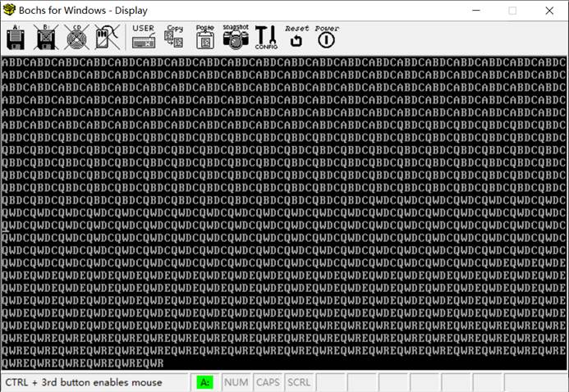Reset the emulated machine
Image resolution: width=569 pixels, height=392 pixels.
pyautogui.click(x=296, y=37)
